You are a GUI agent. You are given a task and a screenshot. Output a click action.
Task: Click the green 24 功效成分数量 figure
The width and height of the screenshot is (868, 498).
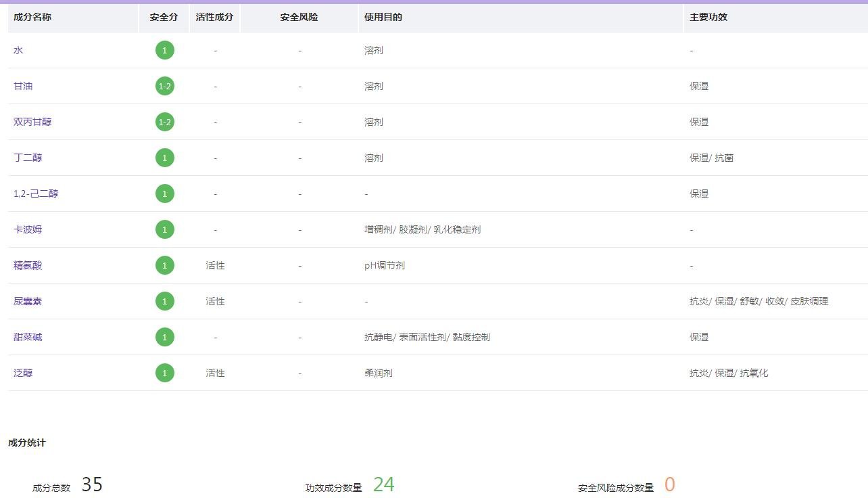[x=383, y=484]
